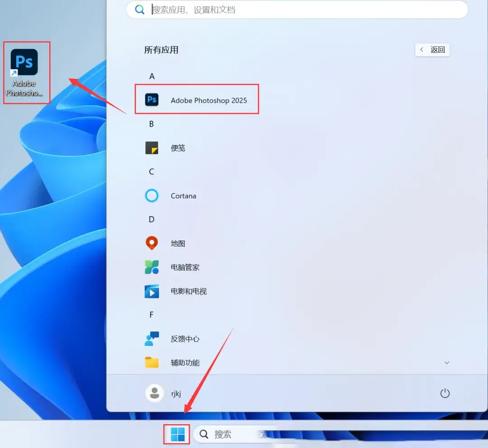Select the letter B section header
Image resolution: width=488 pixels, height=448 pixels.
coord(152,124)
